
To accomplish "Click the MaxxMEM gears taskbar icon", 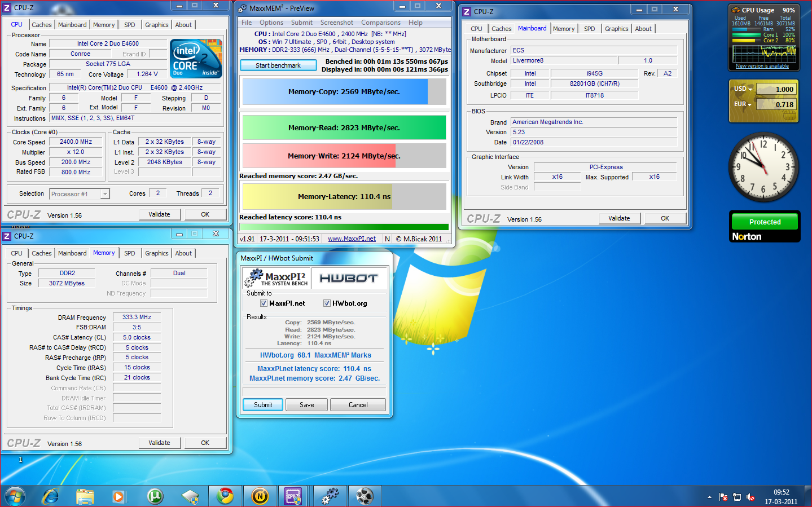I will 331,496.
